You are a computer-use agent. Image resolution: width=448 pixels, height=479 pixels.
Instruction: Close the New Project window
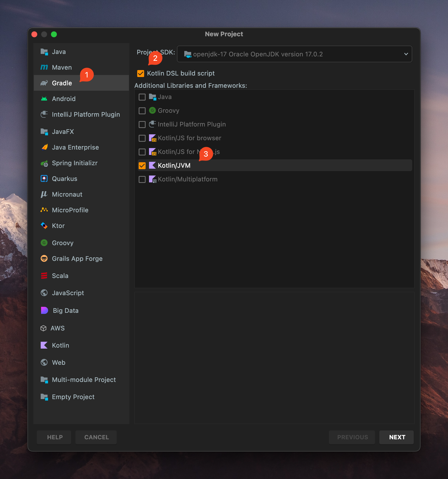pyautogui.click(x=35, y=34)
